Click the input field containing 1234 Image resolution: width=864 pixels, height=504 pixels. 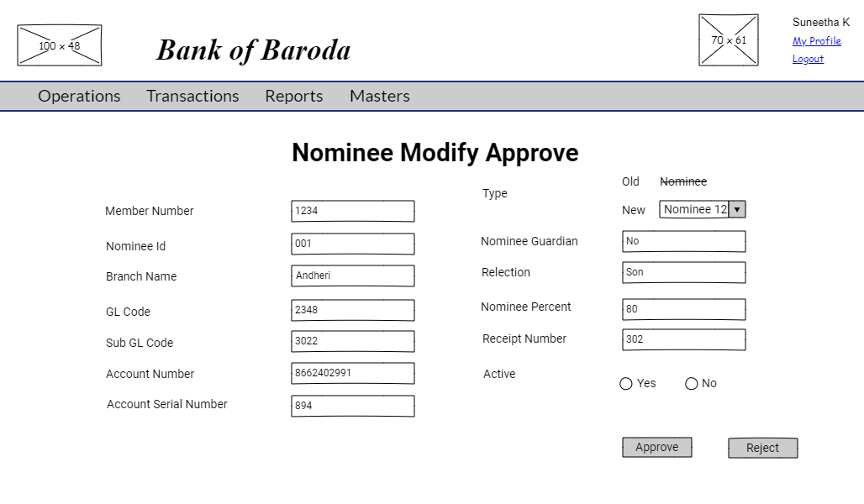353,211
